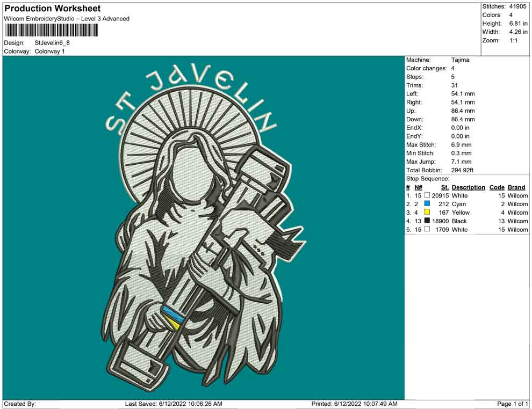Select the white swatch in stop 1
Image resolution: width=532 pixels, height=409 pixels.
pyautogui.click(x=427, y=195)
